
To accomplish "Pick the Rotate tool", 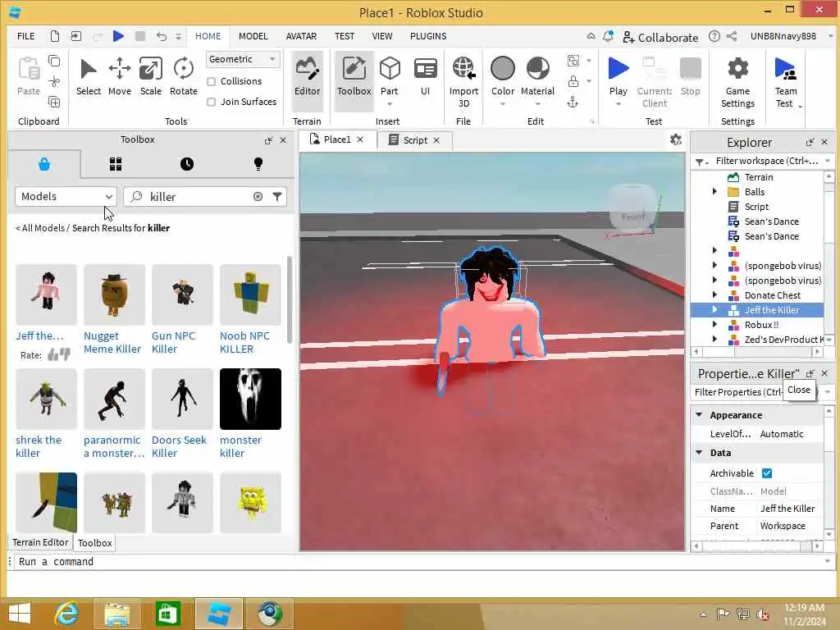I will [183, 78].
